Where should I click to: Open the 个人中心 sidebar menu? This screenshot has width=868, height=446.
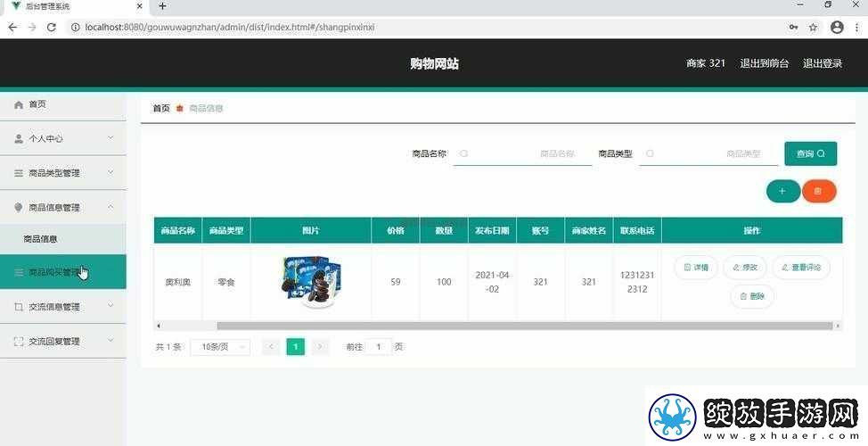pyautogui.click(x=63, y=138)
